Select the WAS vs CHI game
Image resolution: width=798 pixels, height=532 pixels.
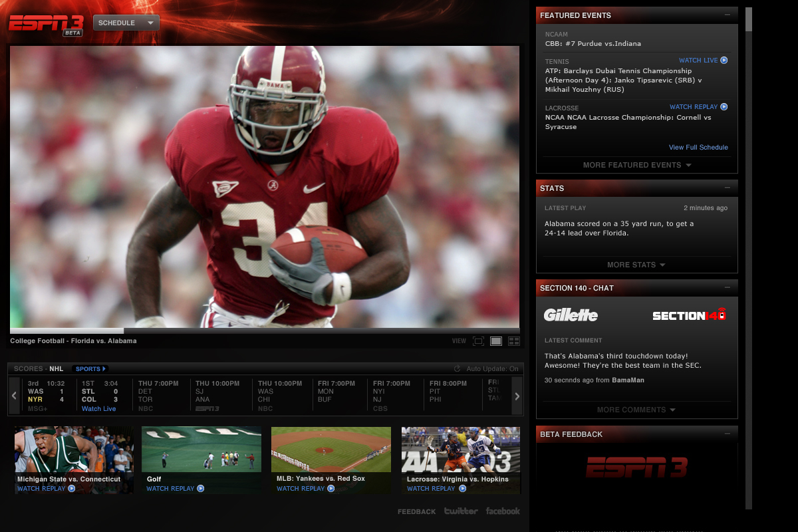tap(282, 396)
